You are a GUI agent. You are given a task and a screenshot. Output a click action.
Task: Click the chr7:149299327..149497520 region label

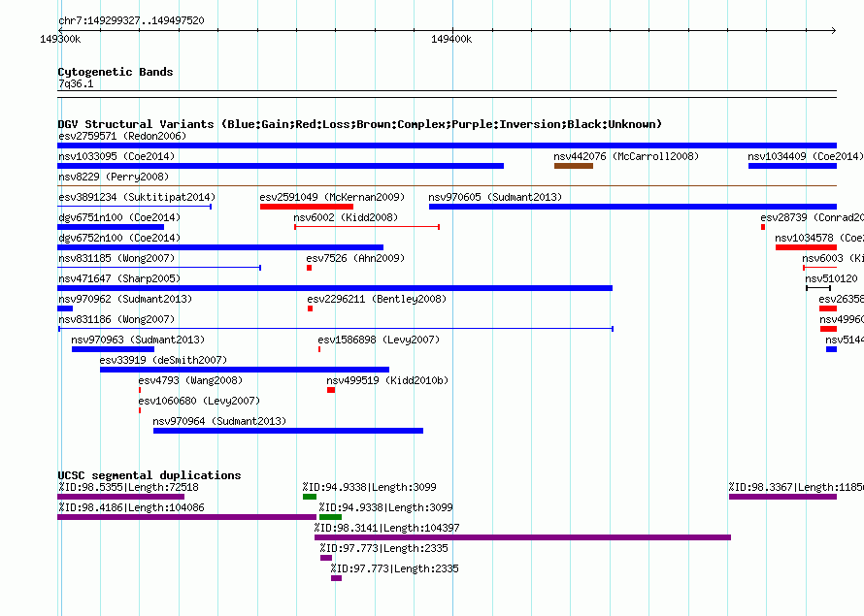131,20
